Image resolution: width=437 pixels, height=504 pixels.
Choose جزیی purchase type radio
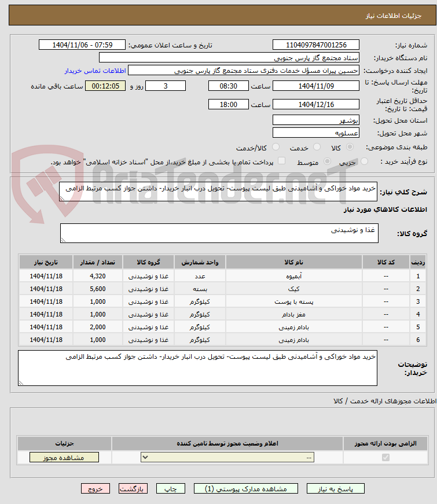pos(364,161)
